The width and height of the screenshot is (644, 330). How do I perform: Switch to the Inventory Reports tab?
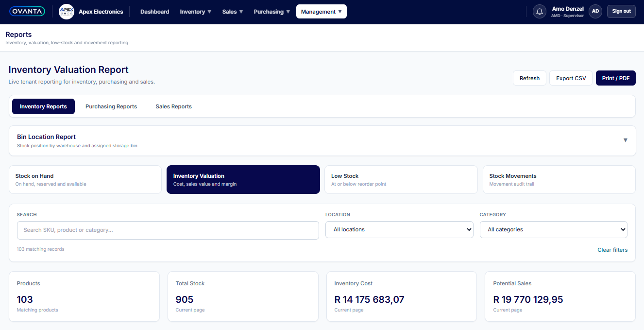coord(43,106)
